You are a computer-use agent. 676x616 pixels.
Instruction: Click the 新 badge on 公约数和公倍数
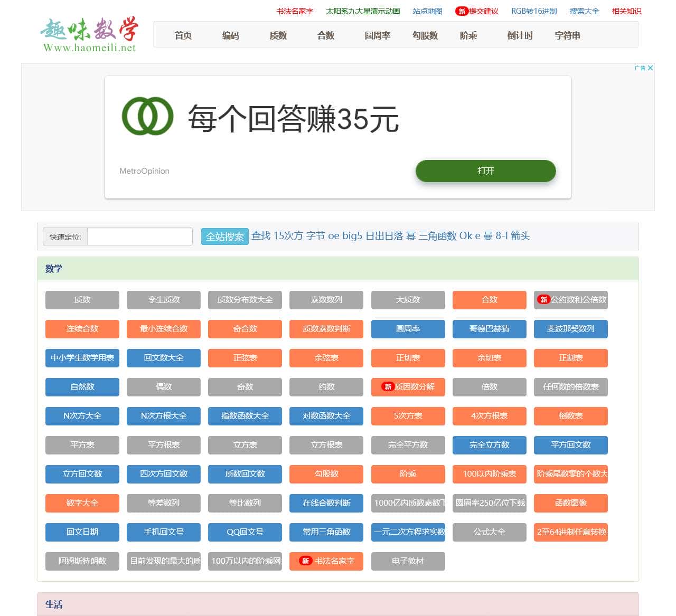[x=544, y=300]
